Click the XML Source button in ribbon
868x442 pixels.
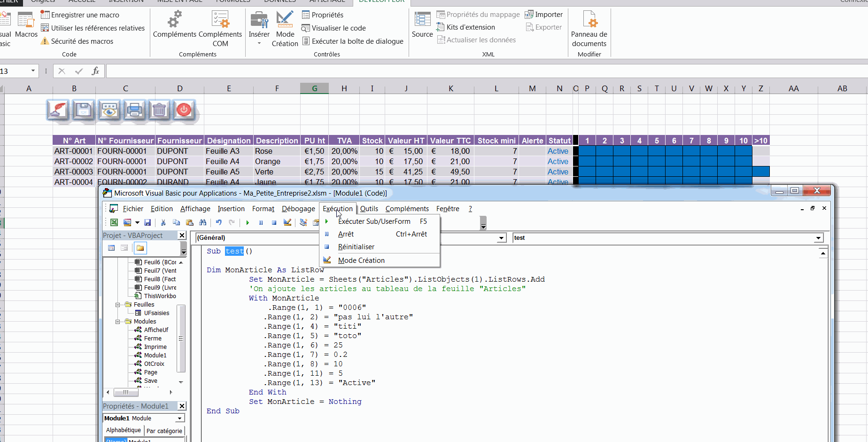[422, 25]
